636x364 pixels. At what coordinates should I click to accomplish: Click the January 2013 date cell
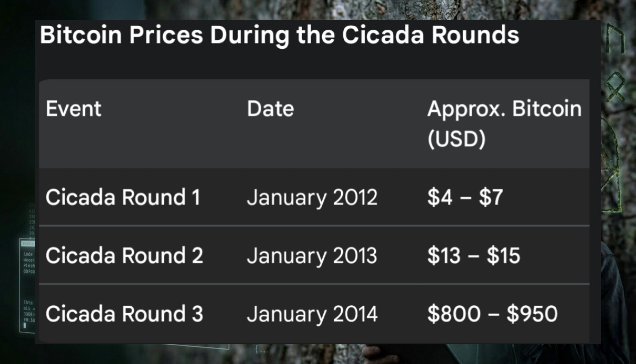pos(312,255)
